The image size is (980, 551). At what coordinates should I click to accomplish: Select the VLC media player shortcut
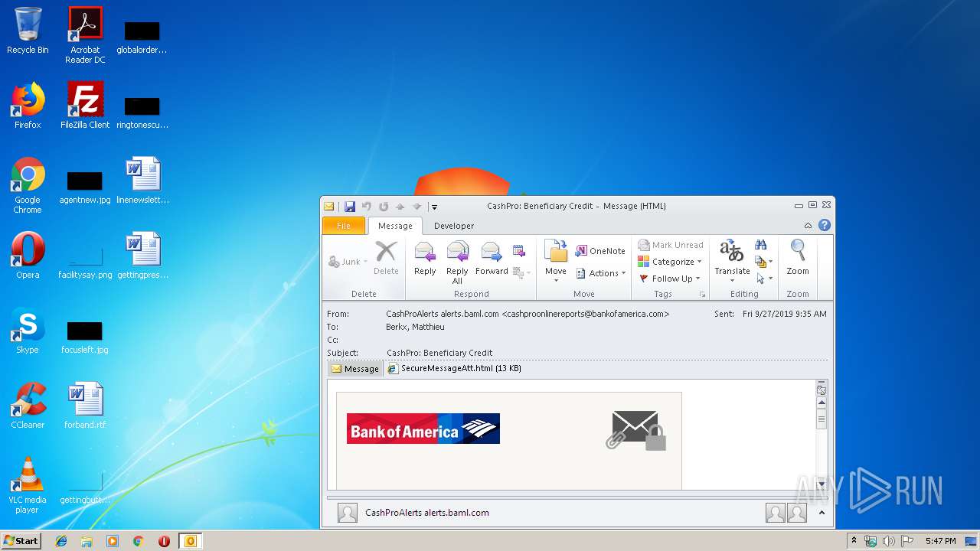click(x=28, y=485)
